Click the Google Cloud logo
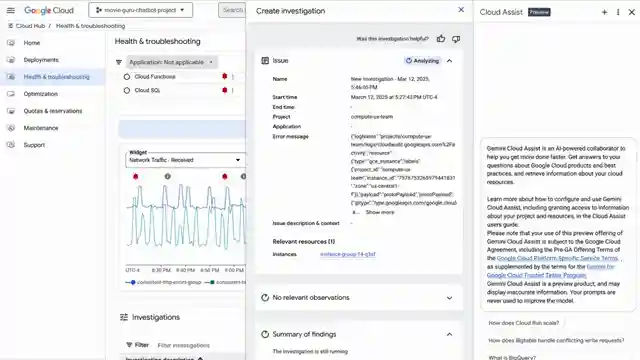Viewport: 640px width, 360px height. pyautogui.click(x=49, y=10)
